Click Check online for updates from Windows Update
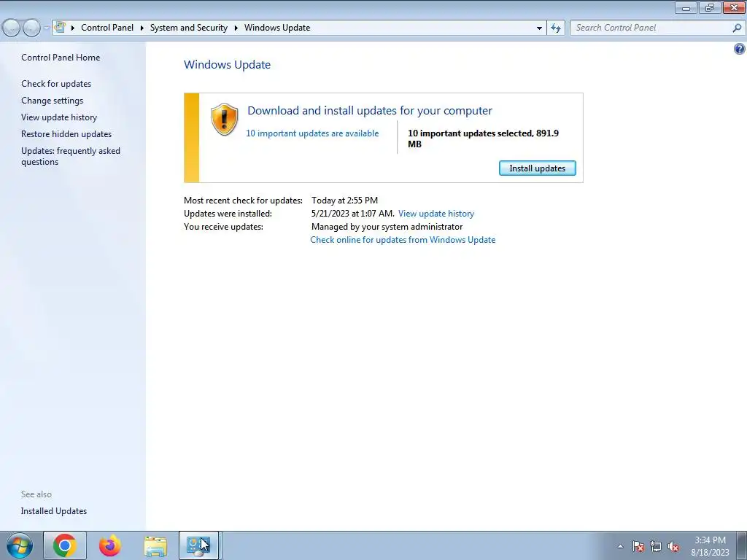Viewport: 747px width, 560px height. click(403, 239)
